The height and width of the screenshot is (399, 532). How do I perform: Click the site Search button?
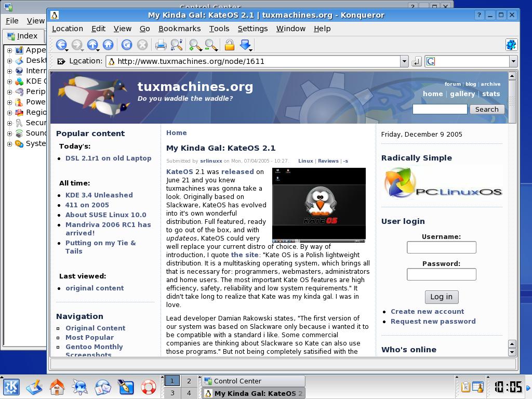tap(487, 109)
